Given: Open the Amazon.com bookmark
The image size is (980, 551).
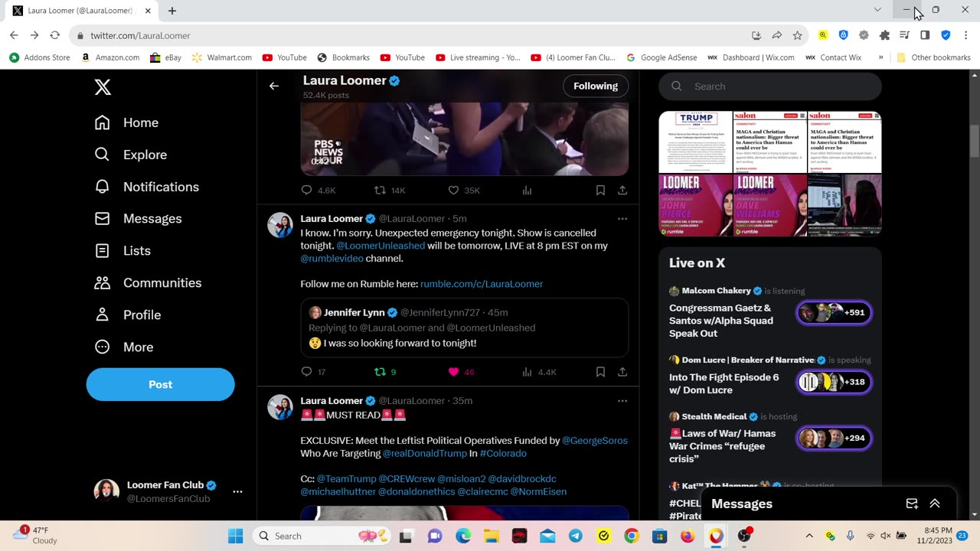Looking at the screenshot, I should (110, 57).
